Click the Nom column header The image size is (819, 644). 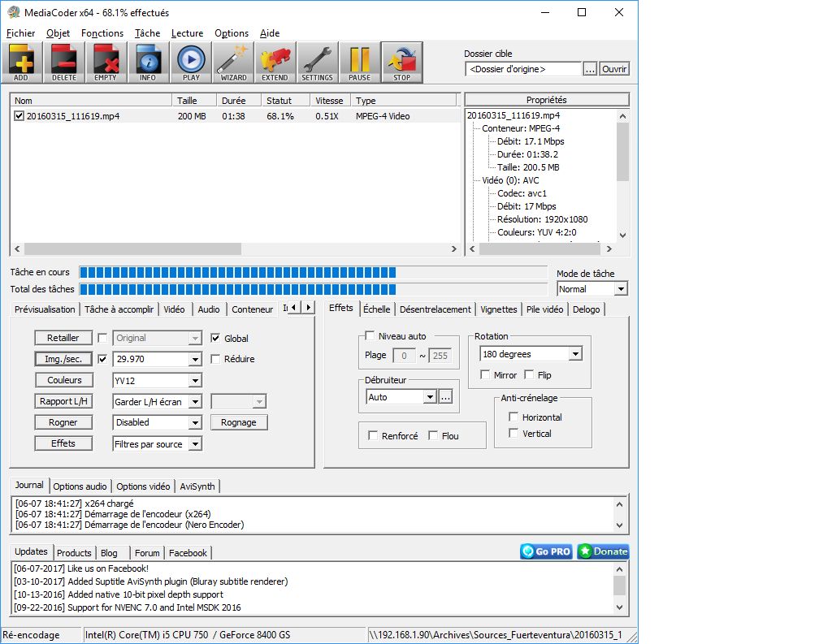(x=91, y=100)
